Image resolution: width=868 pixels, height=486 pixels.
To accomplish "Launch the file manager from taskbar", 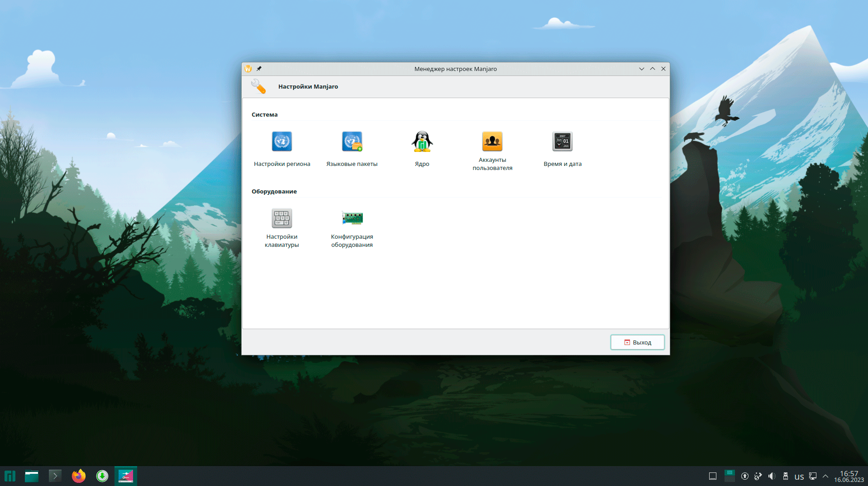I will [32, 476].
